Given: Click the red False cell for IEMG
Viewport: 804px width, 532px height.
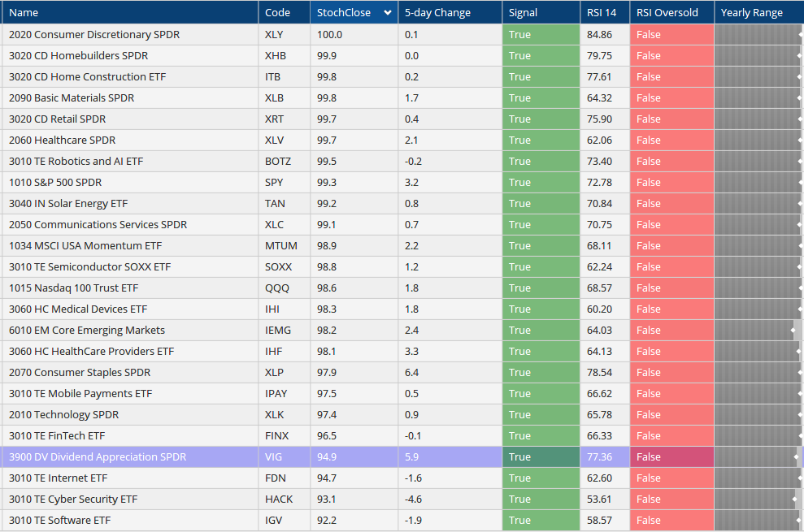Looking at the screenshot, I should click(x=671, y=330).
